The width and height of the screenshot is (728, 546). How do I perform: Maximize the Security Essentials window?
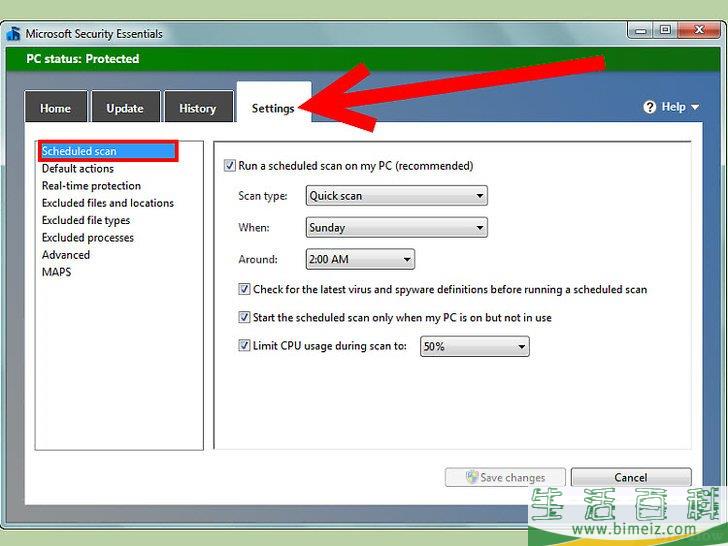[665, 30]
